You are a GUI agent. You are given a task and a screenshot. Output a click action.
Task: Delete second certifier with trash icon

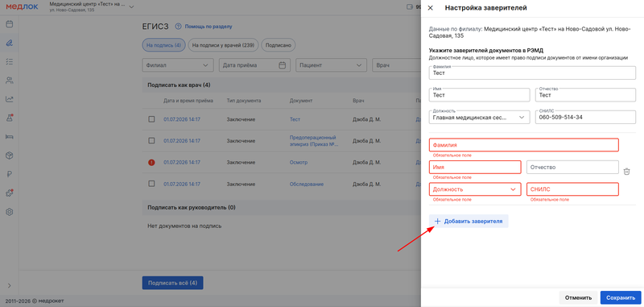(x=626, y=172)
